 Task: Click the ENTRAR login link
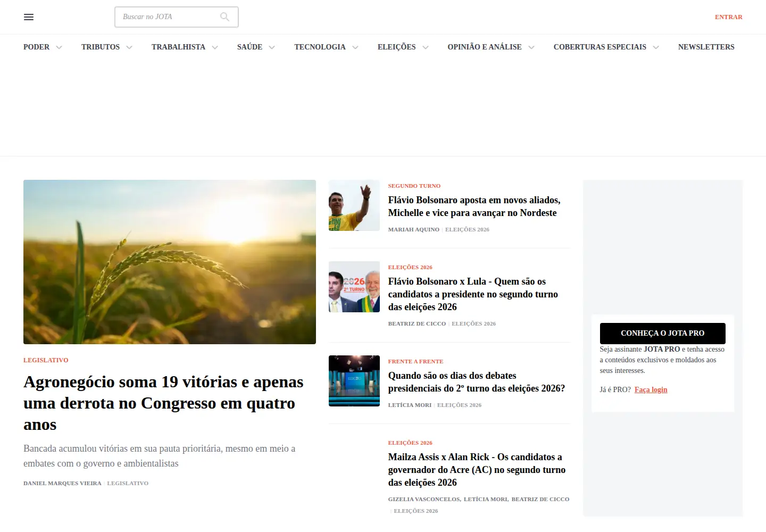(728, 17)
